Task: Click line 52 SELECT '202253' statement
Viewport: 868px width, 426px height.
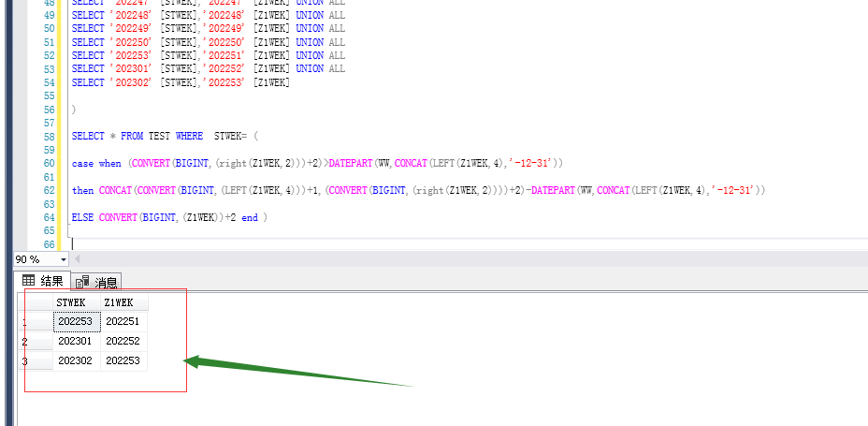Action: (x=209, y=55)
